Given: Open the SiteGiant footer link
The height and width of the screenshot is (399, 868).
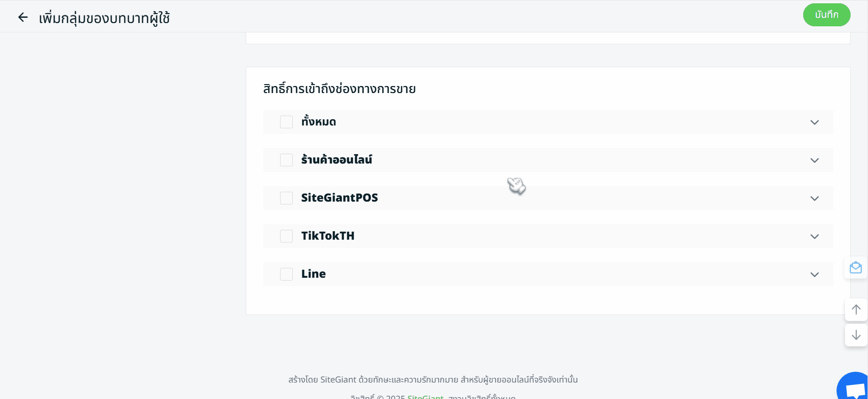Looking at the screenshot, I should (425, 397).
